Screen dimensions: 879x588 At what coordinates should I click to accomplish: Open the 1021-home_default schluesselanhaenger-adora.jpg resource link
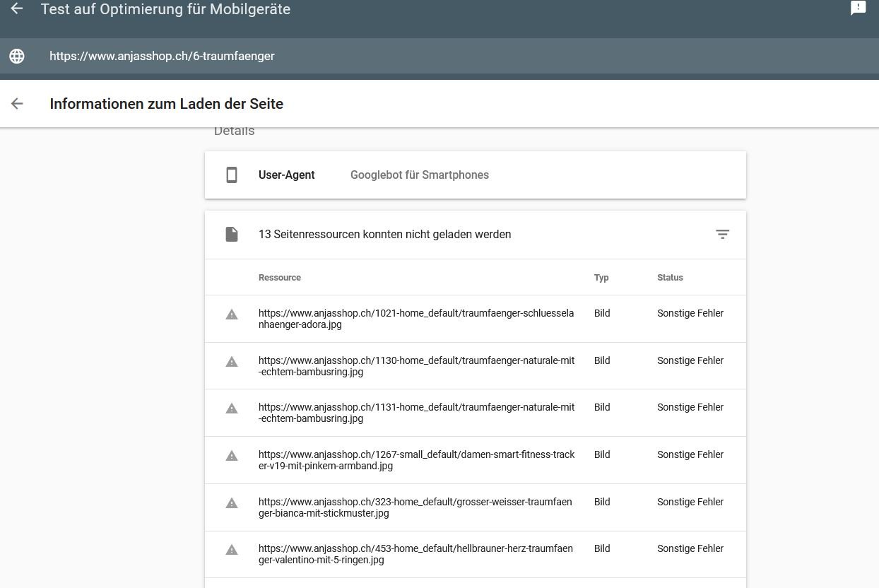click(x=416, y=319)
